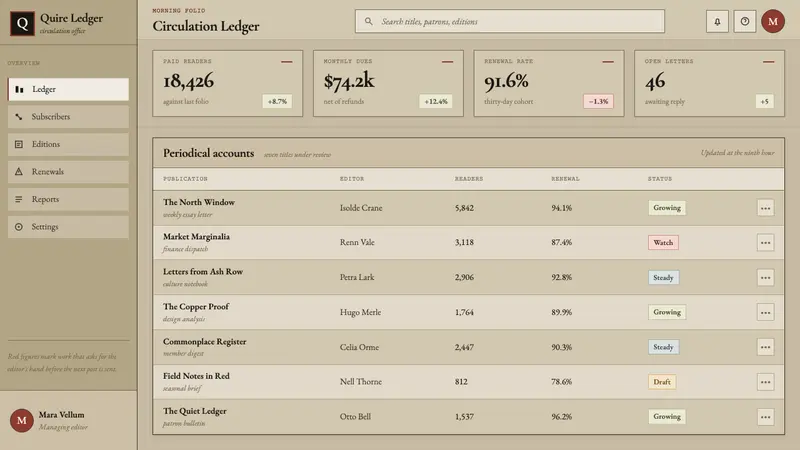Open The North Window publication title
800x450 pixels.
point(199,202)
